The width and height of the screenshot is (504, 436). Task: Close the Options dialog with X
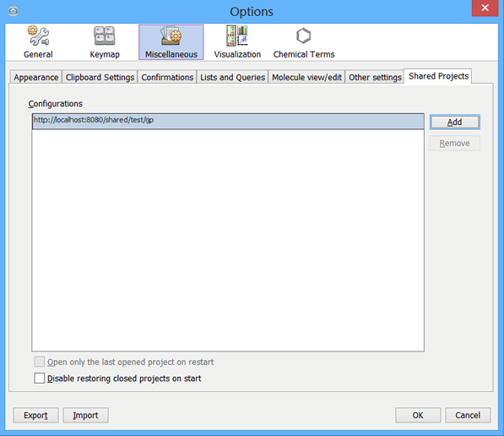pyautogui.click(x=485, y=8)
